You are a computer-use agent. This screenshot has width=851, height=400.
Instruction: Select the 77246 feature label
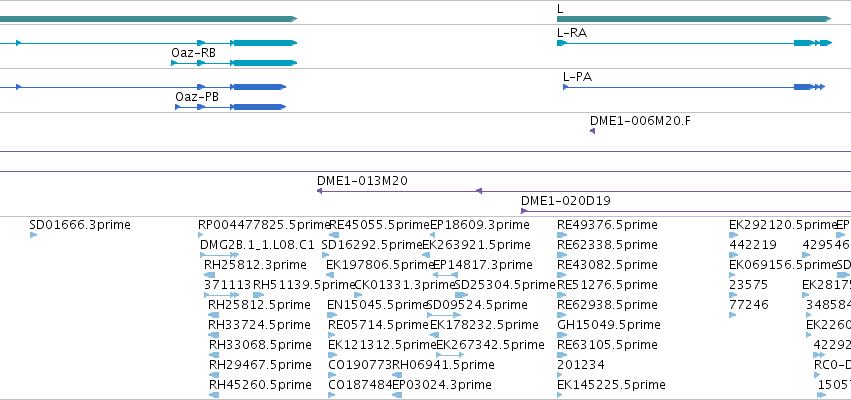coord(748,305)
